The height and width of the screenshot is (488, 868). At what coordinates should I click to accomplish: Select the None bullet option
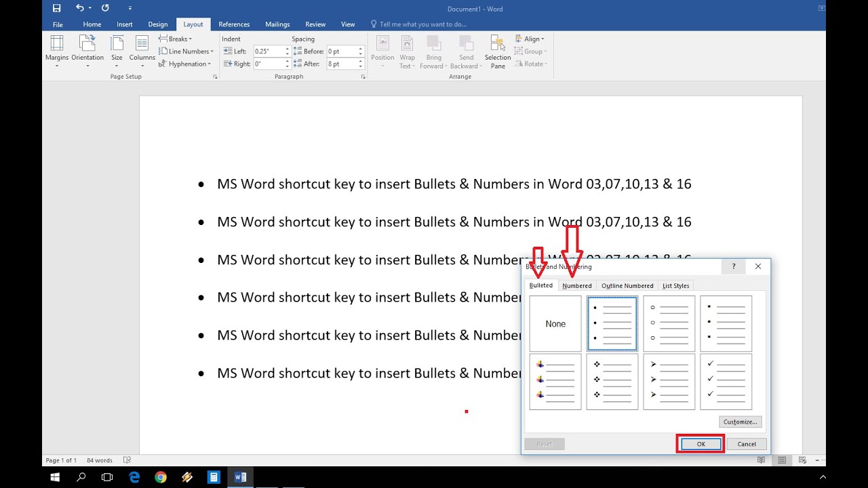pyautogui.click(x=555, y=323)
